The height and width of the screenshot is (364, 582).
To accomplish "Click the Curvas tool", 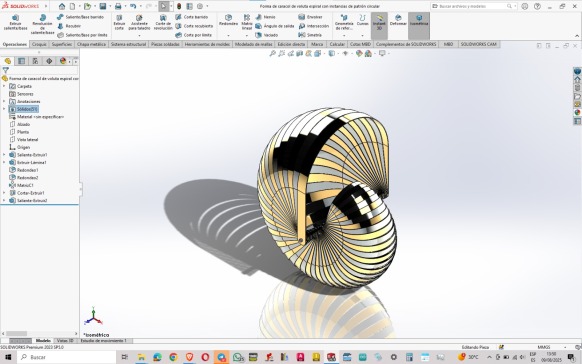I will click(x=363, y=20).
